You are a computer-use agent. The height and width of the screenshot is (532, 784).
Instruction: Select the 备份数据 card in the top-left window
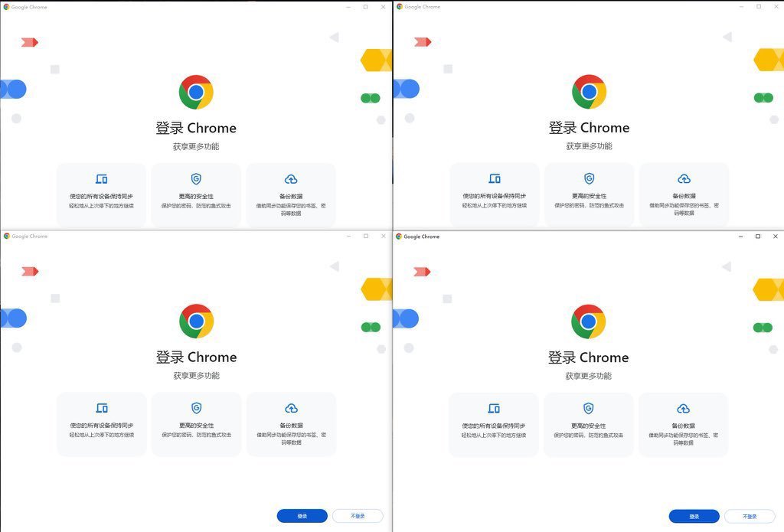pyautogui.click(x=291, y=195)
